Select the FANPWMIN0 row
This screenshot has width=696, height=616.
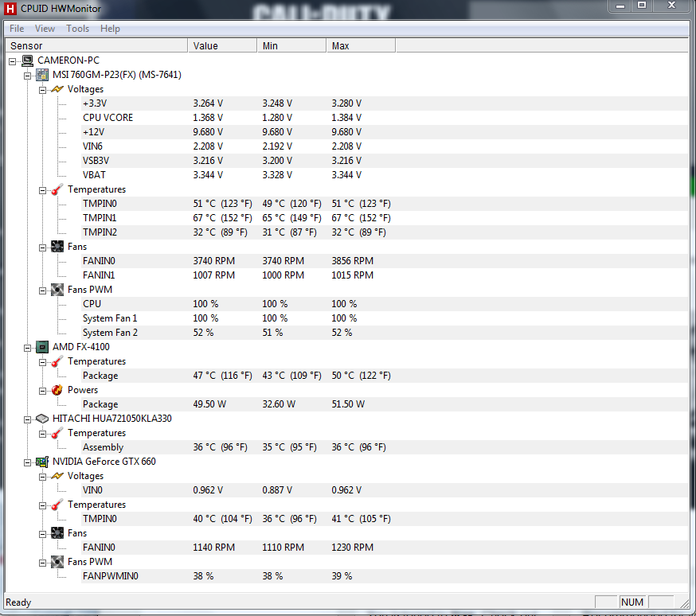[385, 576]
